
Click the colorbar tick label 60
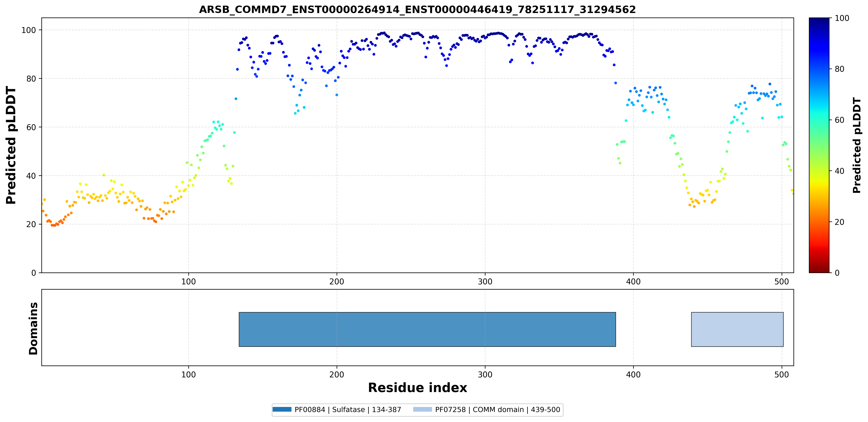click(839, 120)
